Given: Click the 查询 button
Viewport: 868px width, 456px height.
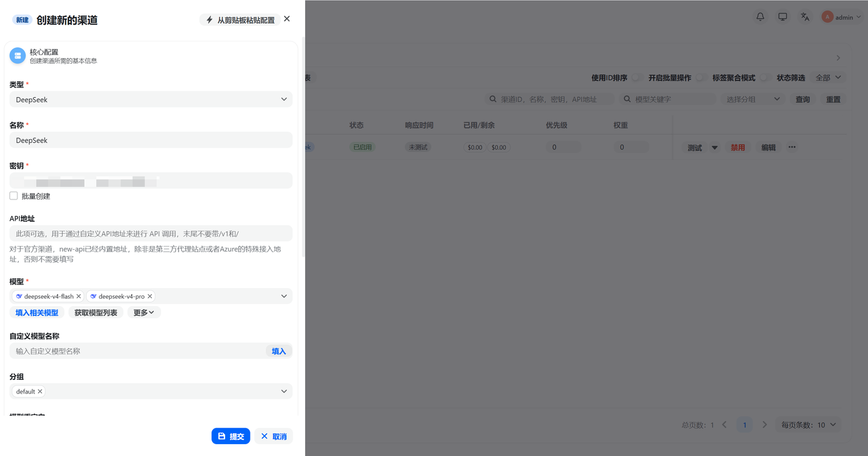Looking at the screenshot, I should 803,99.
